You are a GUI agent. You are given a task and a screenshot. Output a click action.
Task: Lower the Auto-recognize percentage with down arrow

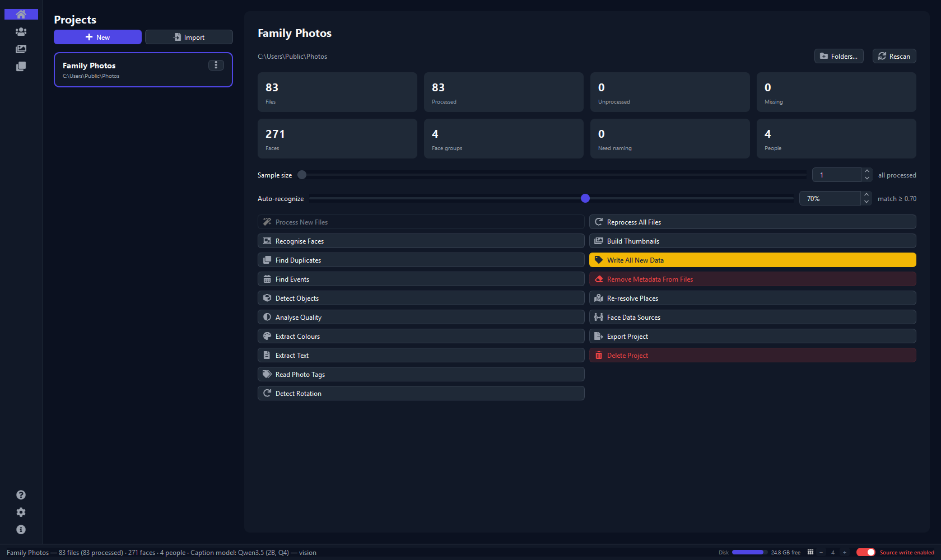tap(867, 202)
